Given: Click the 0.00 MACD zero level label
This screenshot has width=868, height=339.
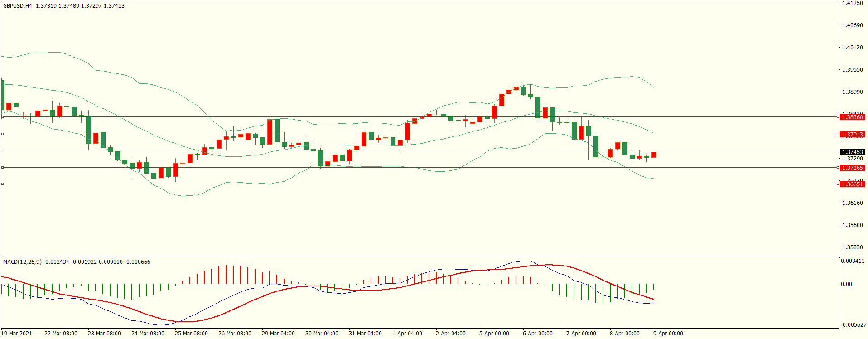Looking at the screenshot, I should (846, 284).
